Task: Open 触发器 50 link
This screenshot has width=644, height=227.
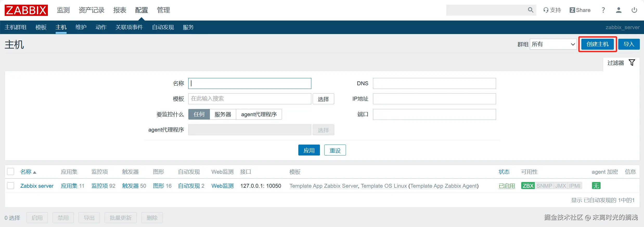Action: [131, 186]
